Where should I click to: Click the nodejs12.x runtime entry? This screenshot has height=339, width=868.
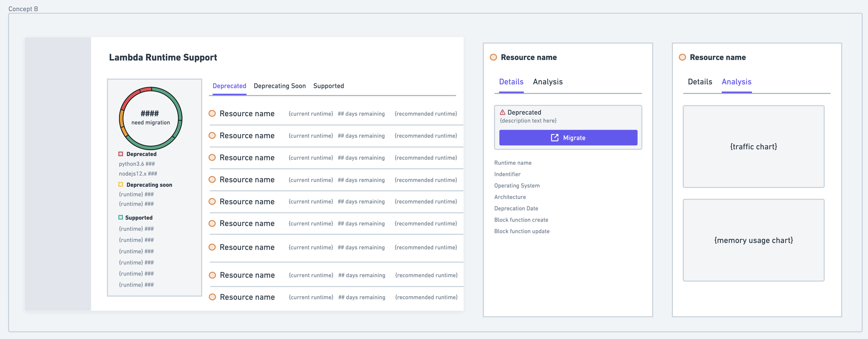pos(138,174)
